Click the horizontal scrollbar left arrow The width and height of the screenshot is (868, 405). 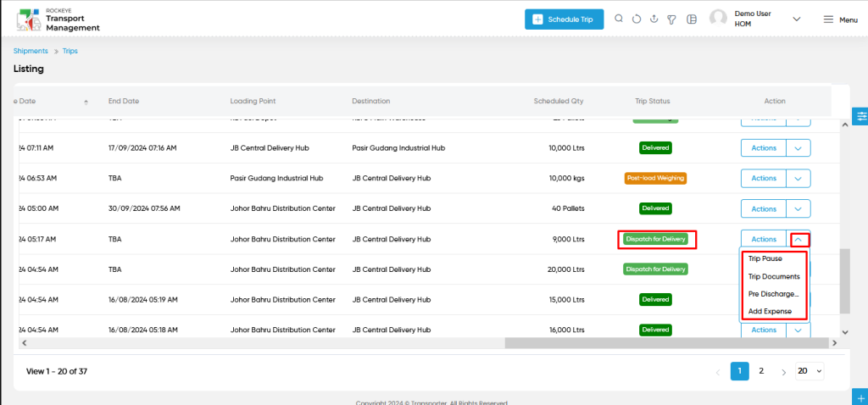pyautogui.click(x=25, y=343)
